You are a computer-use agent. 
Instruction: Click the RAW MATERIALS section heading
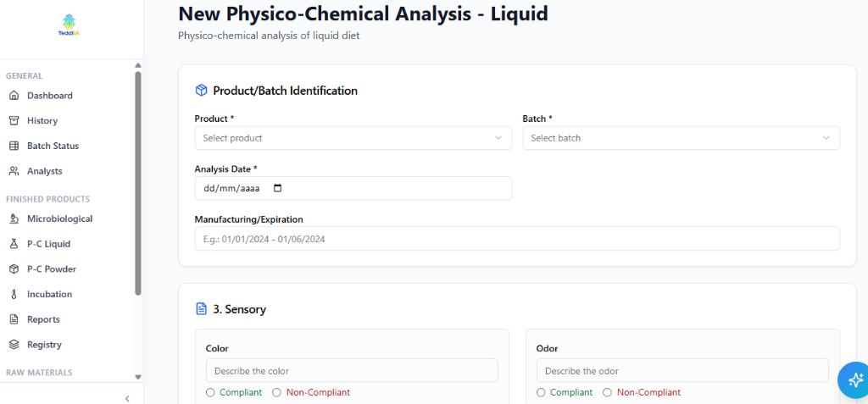[x=39, y=373]
